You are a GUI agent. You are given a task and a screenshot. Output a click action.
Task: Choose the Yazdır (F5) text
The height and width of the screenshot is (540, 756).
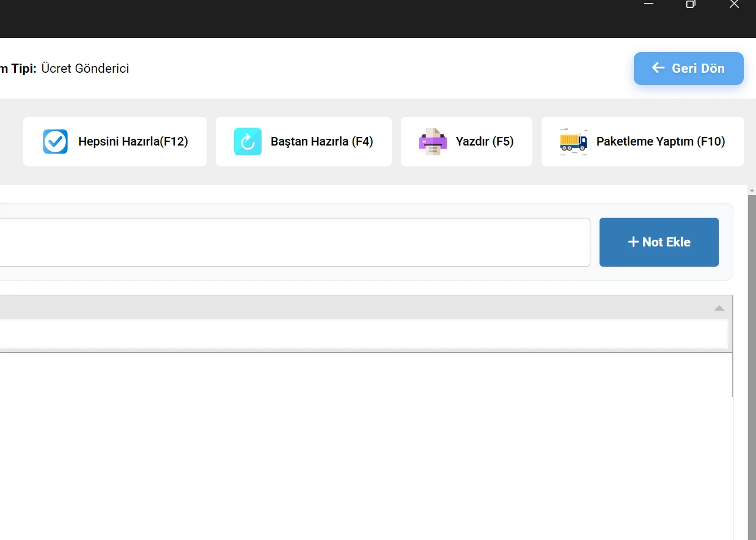tap(484, 141)
